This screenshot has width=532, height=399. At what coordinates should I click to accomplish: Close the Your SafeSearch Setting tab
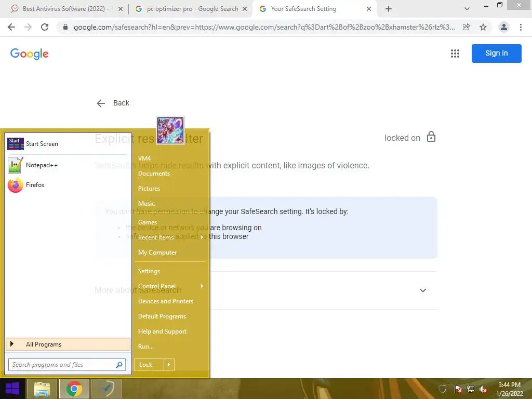point(369,9)
